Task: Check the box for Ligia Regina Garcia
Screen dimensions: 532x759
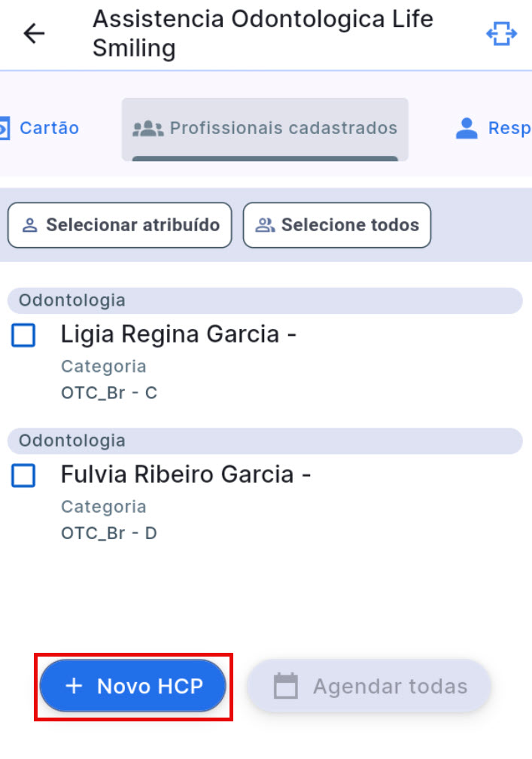Action: (23, 335)
